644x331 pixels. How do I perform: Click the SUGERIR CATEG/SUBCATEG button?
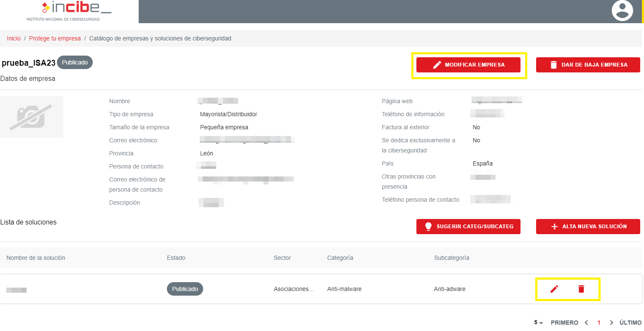[468, 227]
